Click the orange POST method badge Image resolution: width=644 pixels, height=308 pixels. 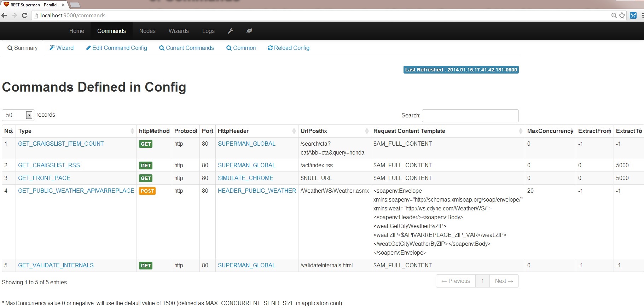point(147,191)
